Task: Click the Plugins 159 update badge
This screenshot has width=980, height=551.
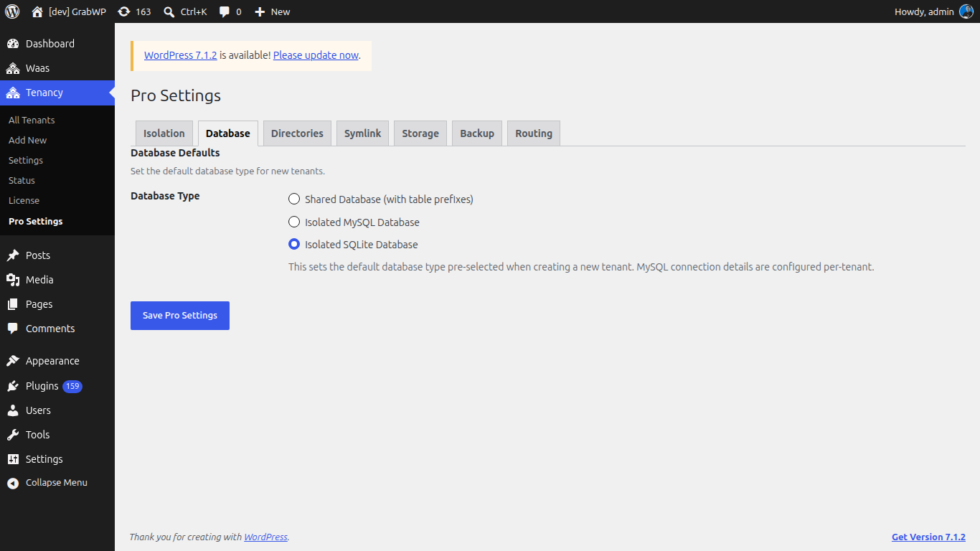Action: (x=72, y=386)
